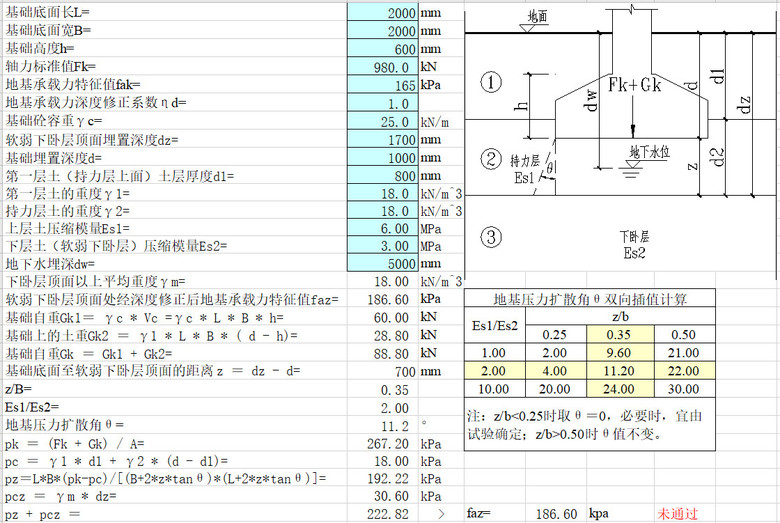Click the Es2 modulus cell 3.00
Image resolution: width=780 pixels, height=523 pixels.
point(381,246)
